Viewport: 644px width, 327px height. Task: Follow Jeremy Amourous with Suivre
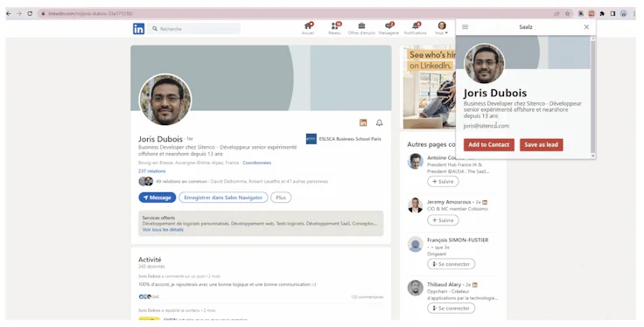point(443,220)
